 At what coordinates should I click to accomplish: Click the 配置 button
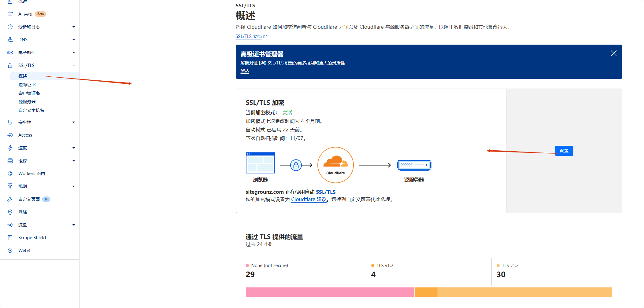coord(564,151)
